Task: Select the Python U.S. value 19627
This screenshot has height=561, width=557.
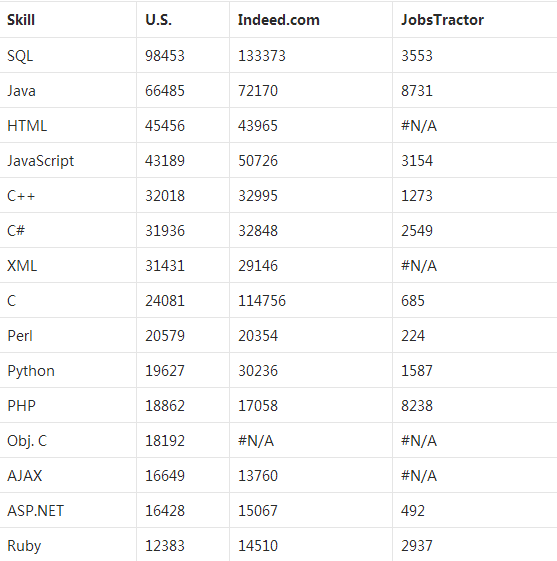Action: [165, 371]
